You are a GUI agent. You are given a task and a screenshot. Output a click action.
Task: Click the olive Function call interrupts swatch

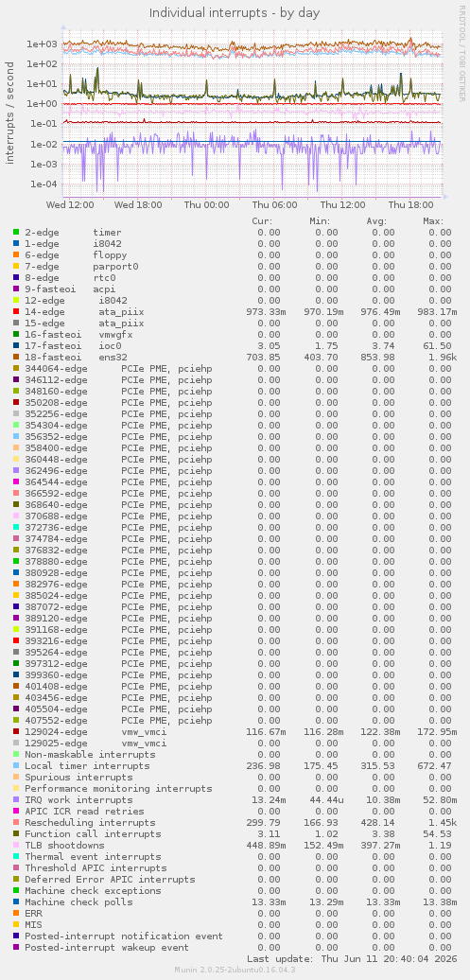click(x=16, y=833)
